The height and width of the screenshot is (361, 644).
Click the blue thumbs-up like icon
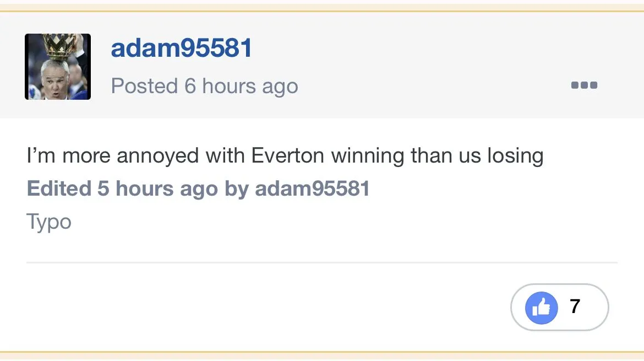point(541,307)
